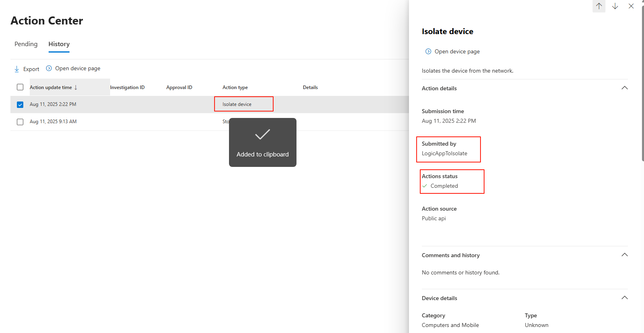Uncheck the Aug 11 2:22 PM row

click(20, 105)
